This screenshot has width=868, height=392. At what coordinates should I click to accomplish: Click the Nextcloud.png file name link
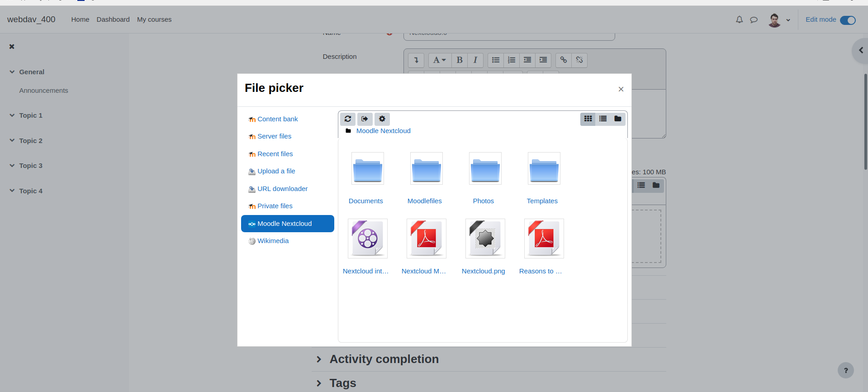[483, 271]
